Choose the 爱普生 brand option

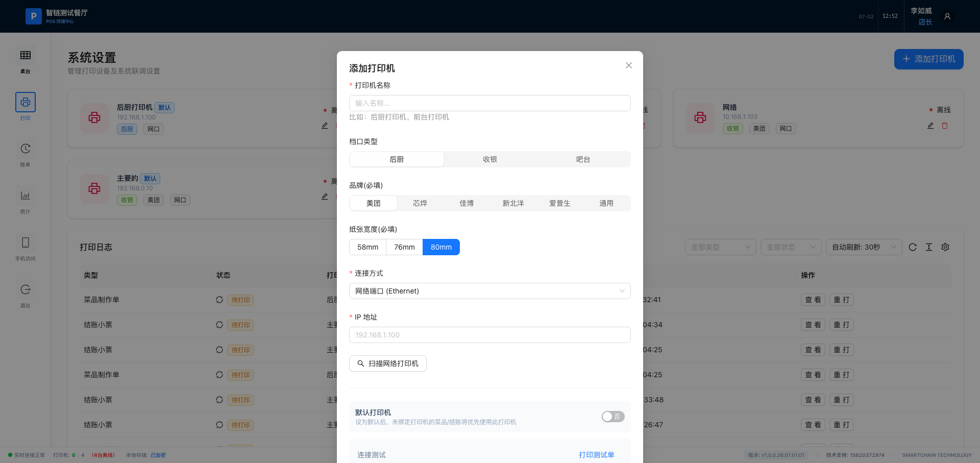click(x=560, y=203)
